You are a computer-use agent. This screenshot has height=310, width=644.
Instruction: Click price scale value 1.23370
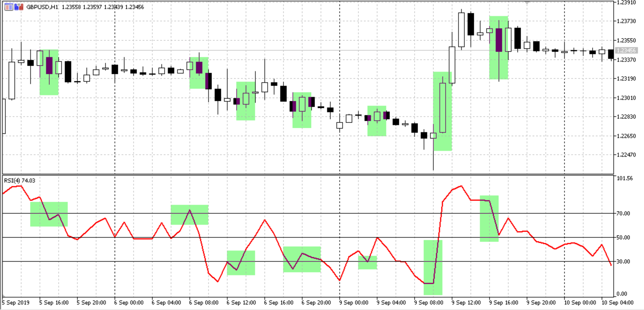(627, 59)
